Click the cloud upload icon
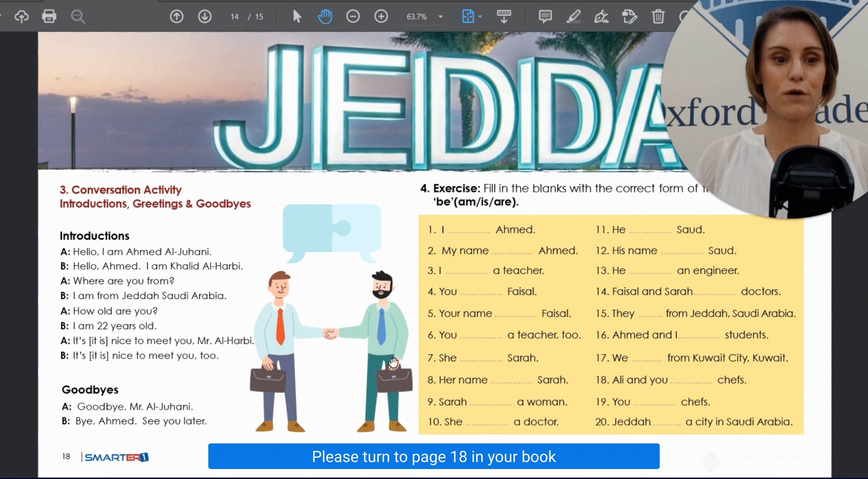The image size is (868, 479). pos(21,16)
